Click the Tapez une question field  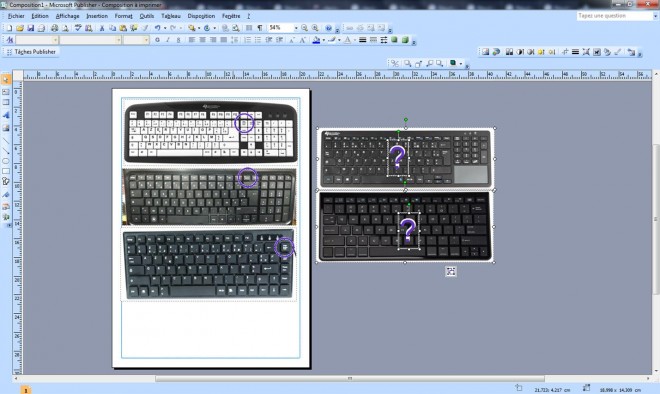(x=614, y=16)
